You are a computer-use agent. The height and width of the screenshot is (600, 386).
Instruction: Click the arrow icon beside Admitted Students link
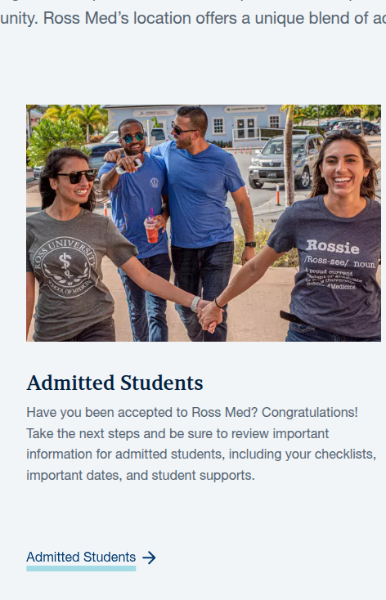point(149,558)
